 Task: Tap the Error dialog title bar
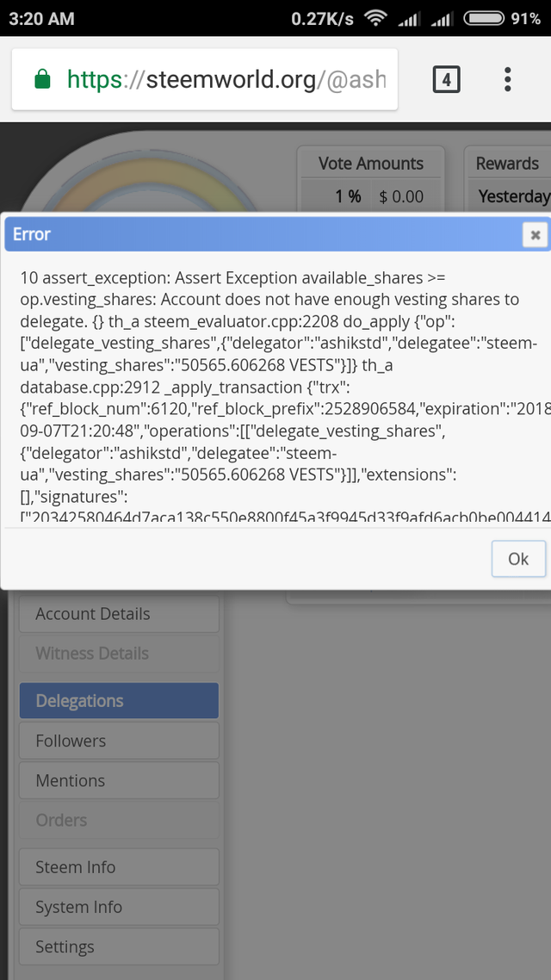(x=258, y=234)
